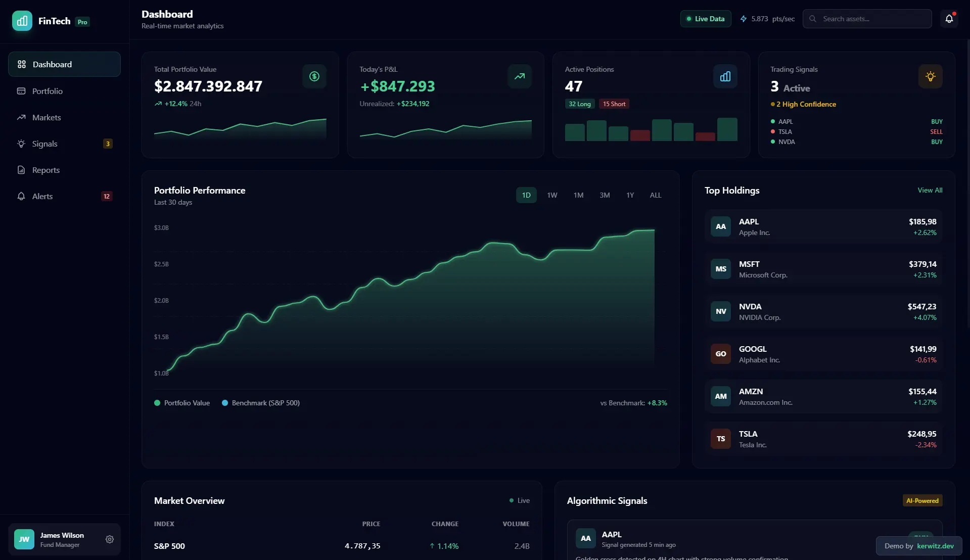This screenshot has width=970, height=560.
Task: Click the Search assets input field
Action: coord(866,18)
